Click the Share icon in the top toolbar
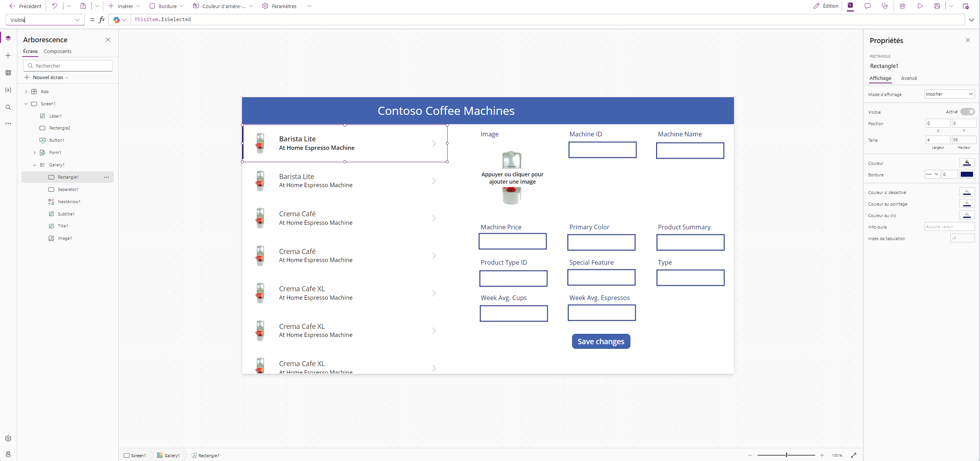 [x=902, y=6]
